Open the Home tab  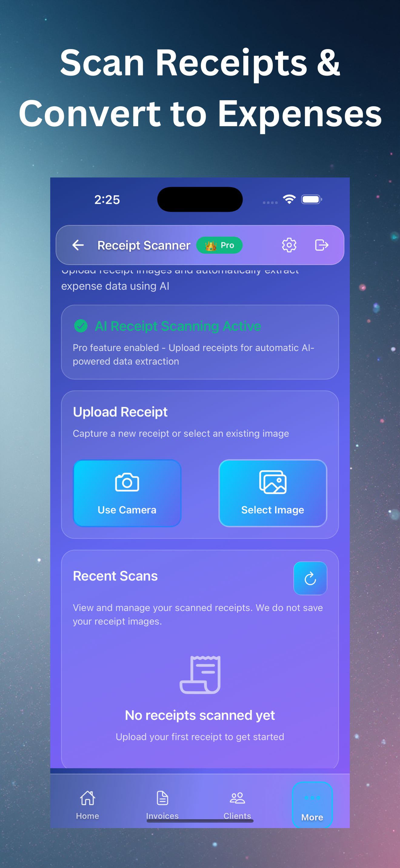pyautogui.click(x=88, y=805)
